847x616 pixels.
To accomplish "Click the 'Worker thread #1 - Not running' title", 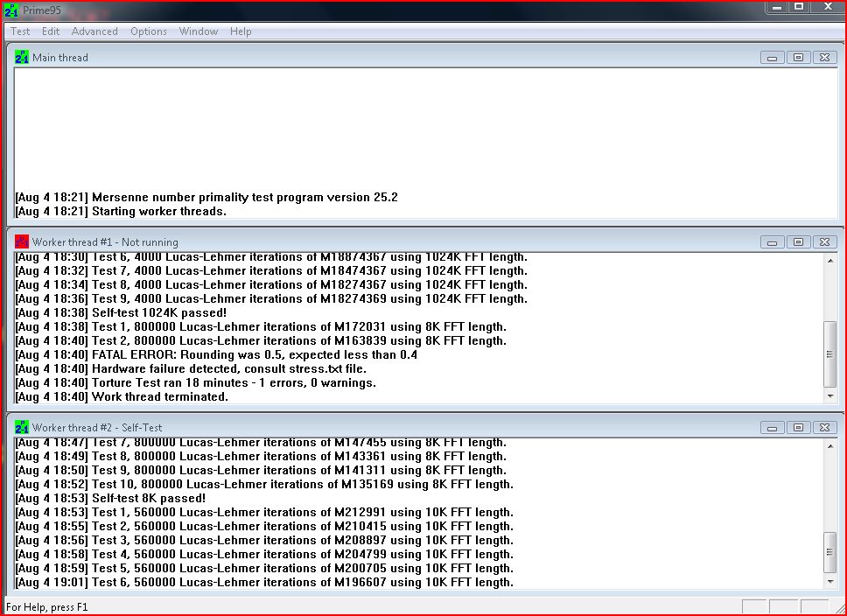I will pos(105,242).
